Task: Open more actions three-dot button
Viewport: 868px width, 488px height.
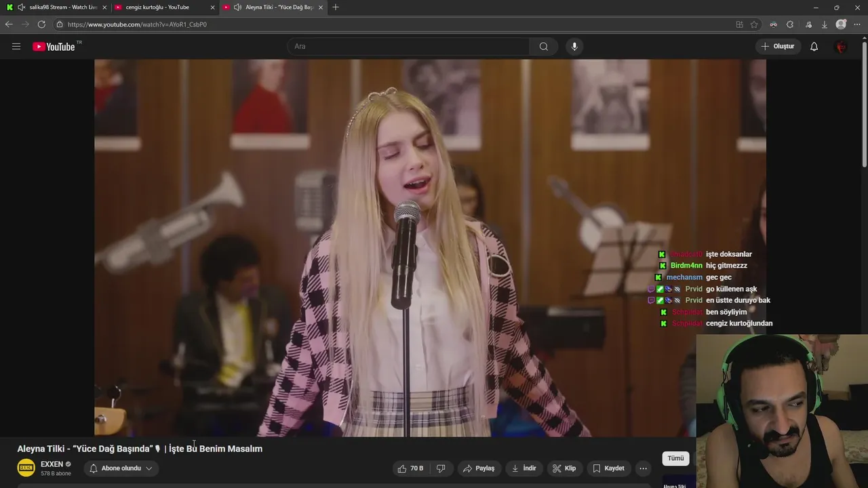Action: (643, 468)
